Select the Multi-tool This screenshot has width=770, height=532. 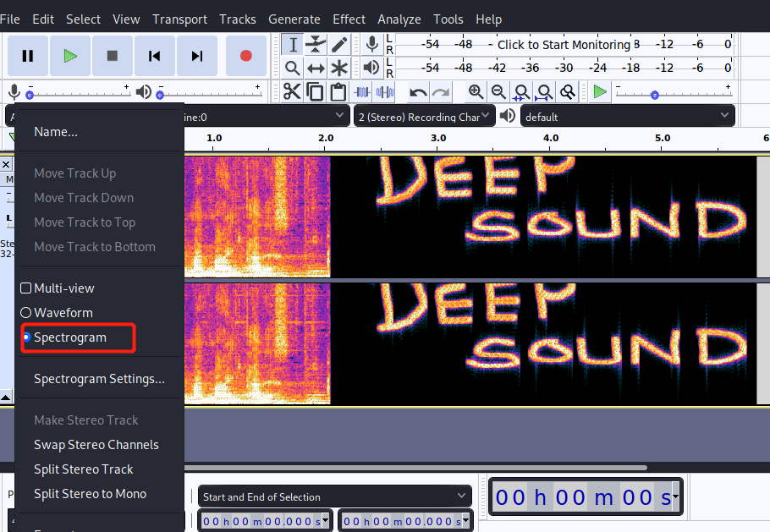pyautogui.click(x=338, y=68)
